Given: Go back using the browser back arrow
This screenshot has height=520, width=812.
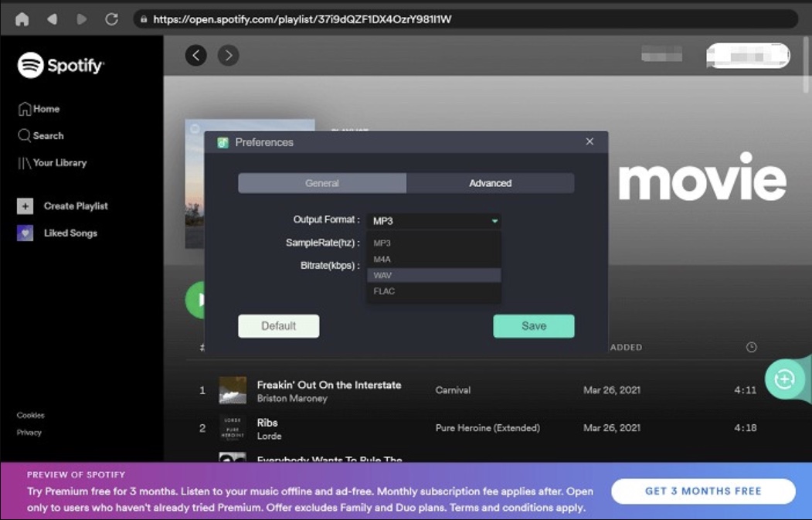Looking at the screenshot, I should tap(52, 19).
